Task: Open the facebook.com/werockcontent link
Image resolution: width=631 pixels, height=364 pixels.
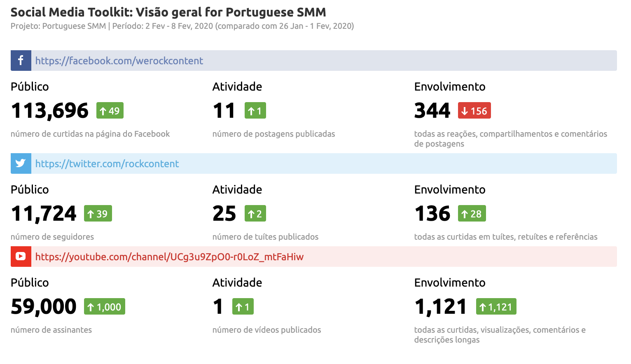Action: (119, 61)
